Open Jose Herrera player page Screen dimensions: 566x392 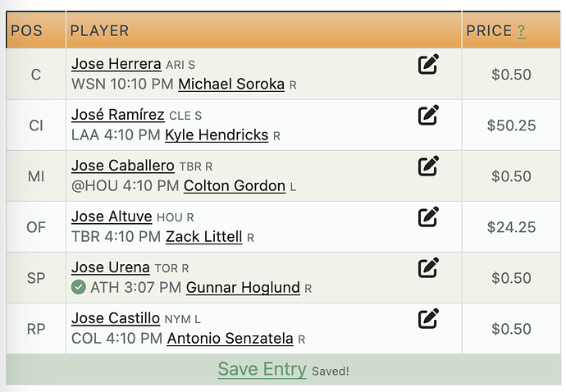coord(116,64)
